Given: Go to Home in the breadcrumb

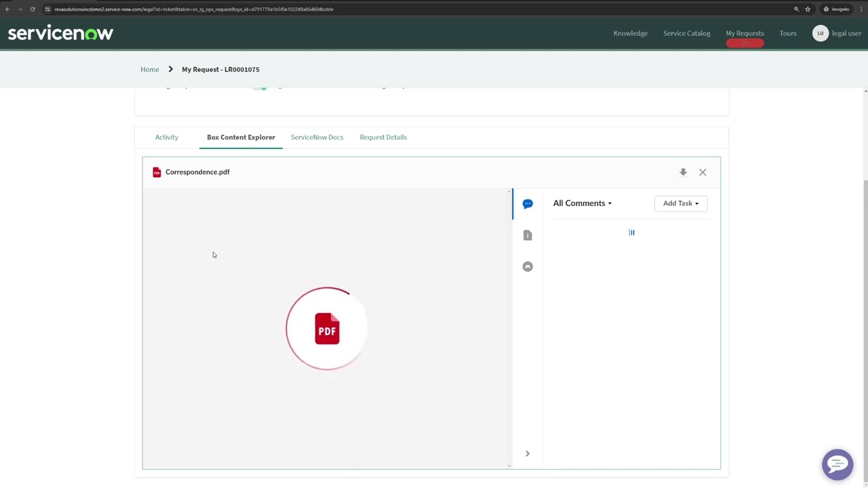Looking at the screenshot, I should click(x=150, y=69).
